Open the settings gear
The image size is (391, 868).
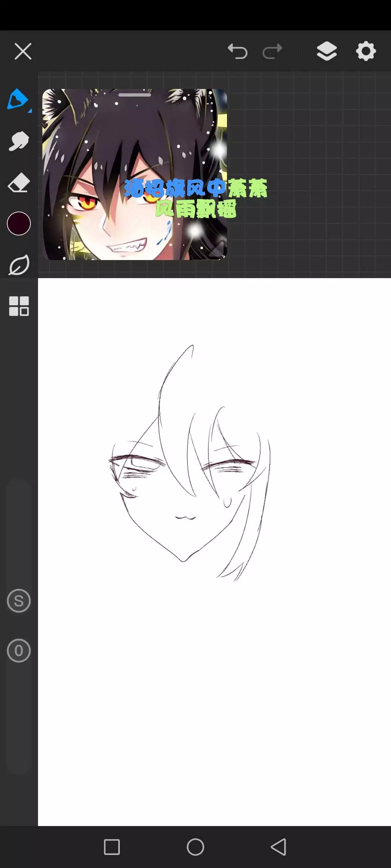pyautogui.click(x=366, y=51)
